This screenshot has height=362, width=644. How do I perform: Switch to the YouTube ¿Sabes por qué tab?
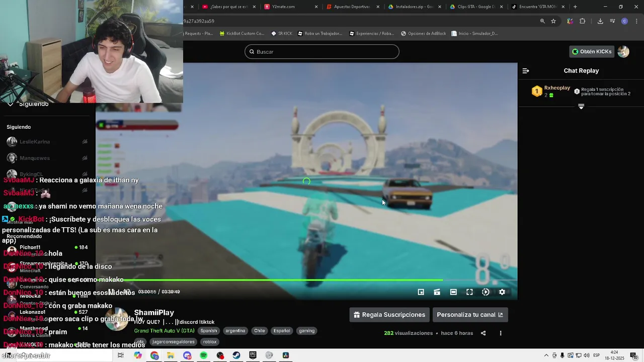point(229,7)
